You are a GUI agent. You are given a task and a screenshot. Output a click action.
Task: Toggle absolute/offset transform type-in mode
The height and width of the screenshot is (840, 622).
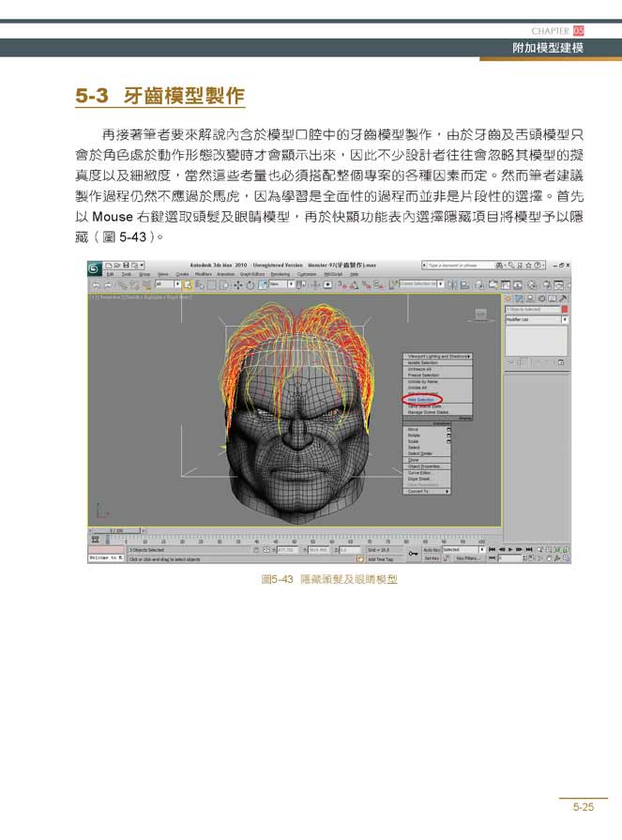(x=266, y=550)
